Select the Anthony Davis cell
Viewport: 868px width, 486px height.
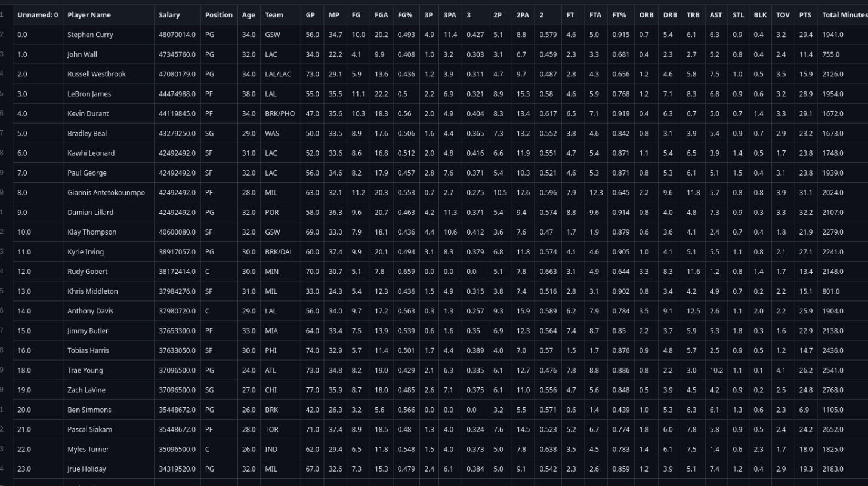coord(108,310)
